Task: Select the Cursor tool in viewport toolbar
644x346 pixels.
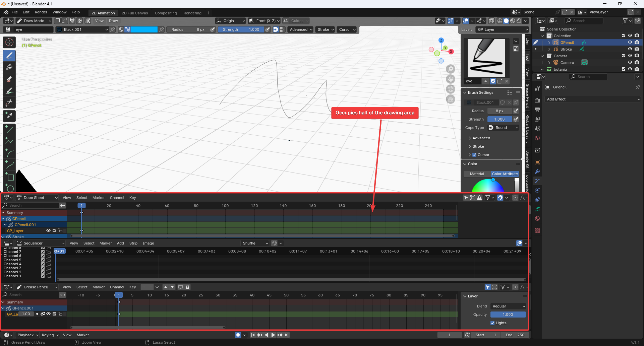Action: (x=9, y=42)
